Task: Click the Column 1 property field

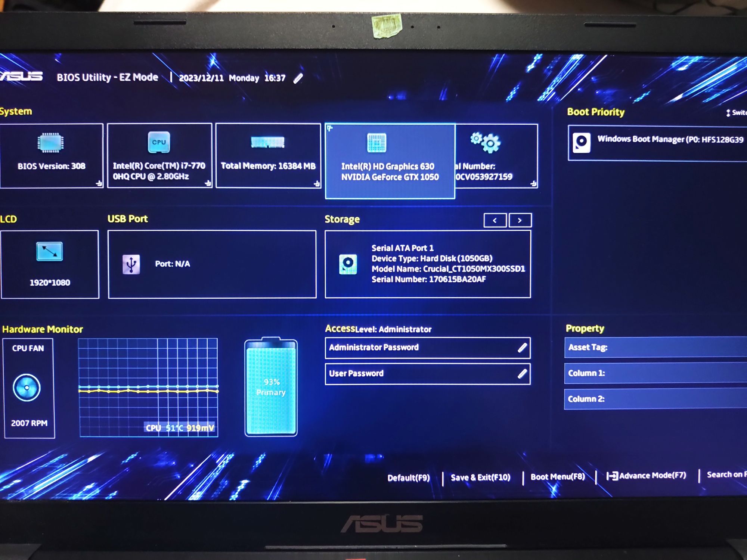Action: (x=655, y=373)
